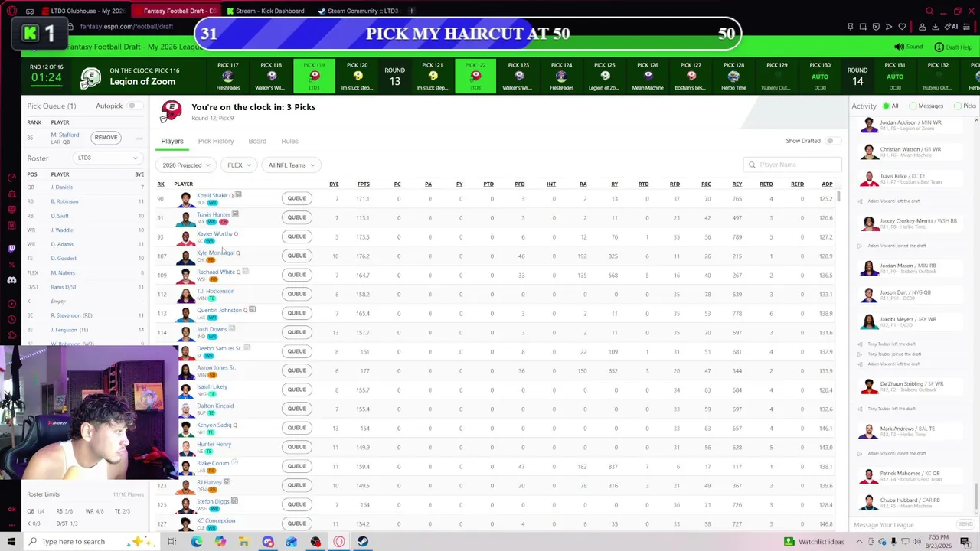The width and height of the screenshot is (980, 551).
Task: Switch to the Pick History tab
Action: coord(216,141)
